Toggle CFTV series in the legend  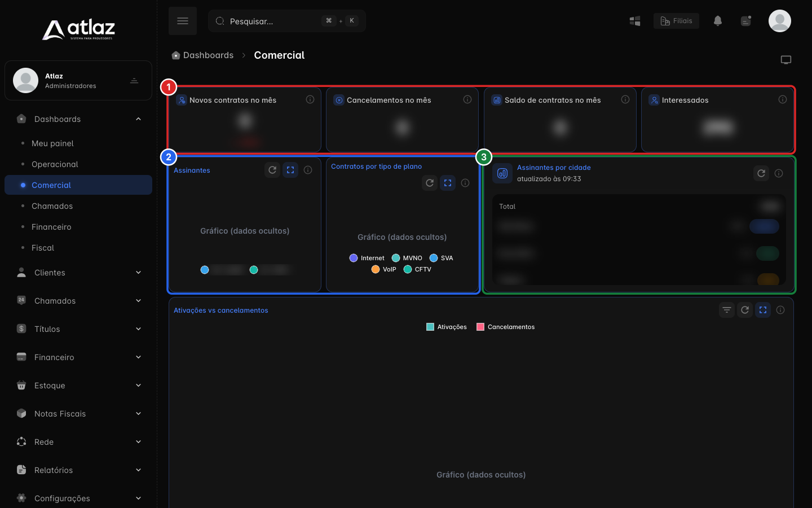417,269
